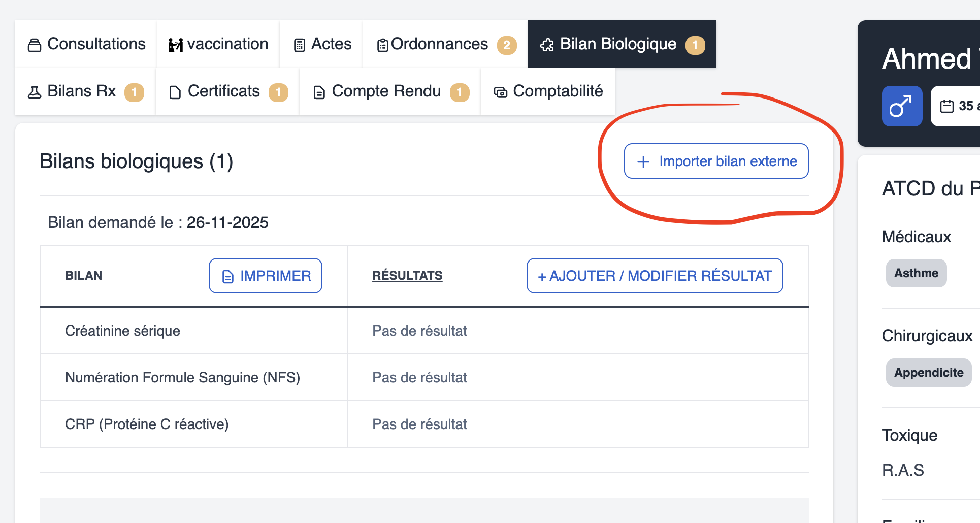Click the document icon beside Compte Rendu
This screenshot has height=523, width=980.
pyautogui.click(x=319, y=92)
